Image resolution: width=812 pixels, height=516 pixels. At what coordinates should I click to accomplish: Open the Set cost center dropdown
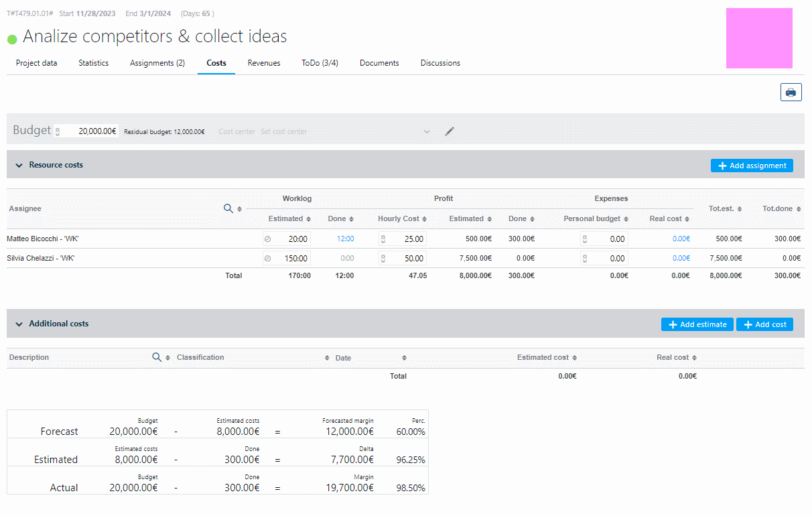tap(426, 131)
